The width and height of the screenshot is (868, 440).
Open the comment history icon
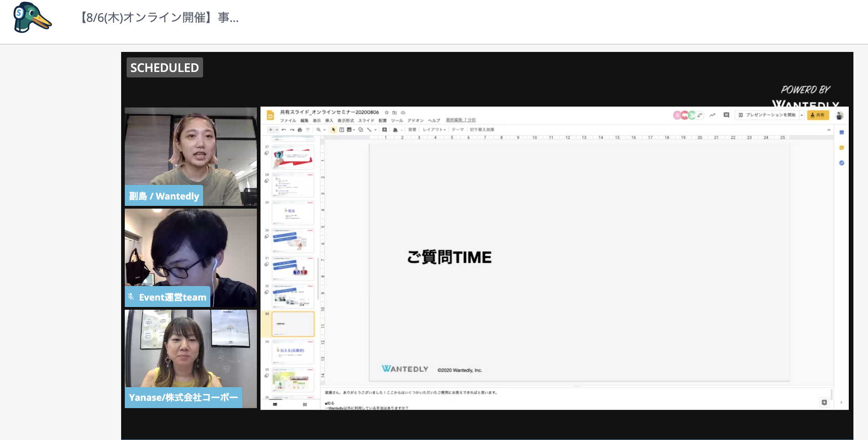726,115
